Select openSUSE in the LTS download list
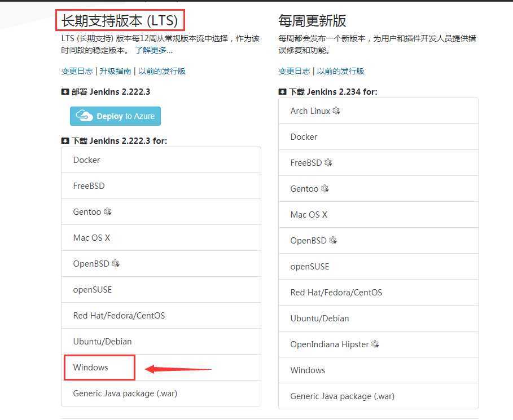Viewport: 513px width, 420px height. (161, 290)
